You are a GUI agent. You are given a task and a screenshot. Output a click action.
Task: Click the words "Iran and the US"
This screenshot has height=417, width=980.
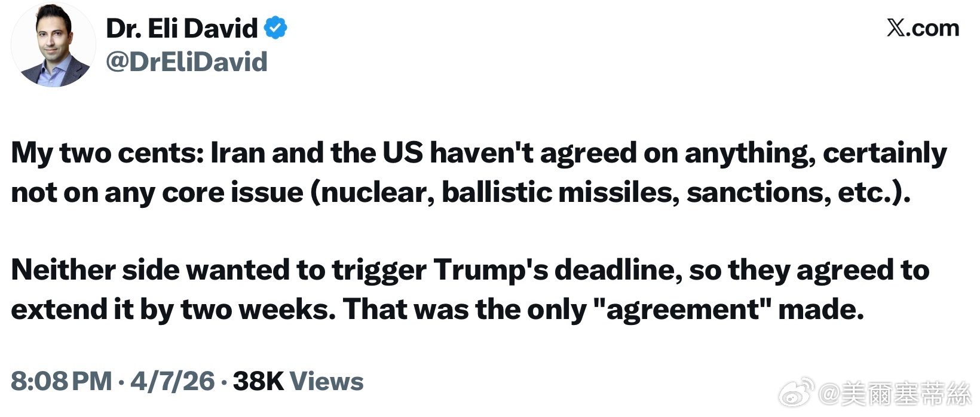(x=317, y=153)
